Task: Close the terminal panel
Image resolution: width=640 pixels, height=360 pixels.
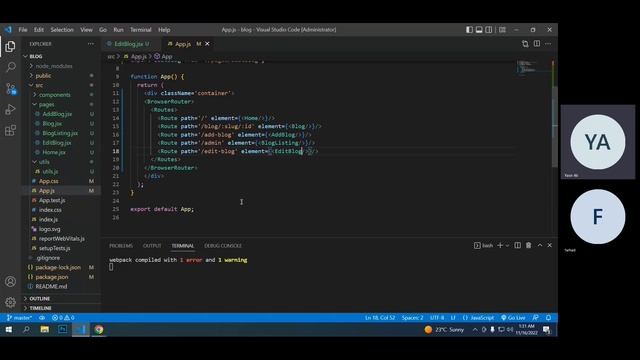Action: (x=550, y=245)
